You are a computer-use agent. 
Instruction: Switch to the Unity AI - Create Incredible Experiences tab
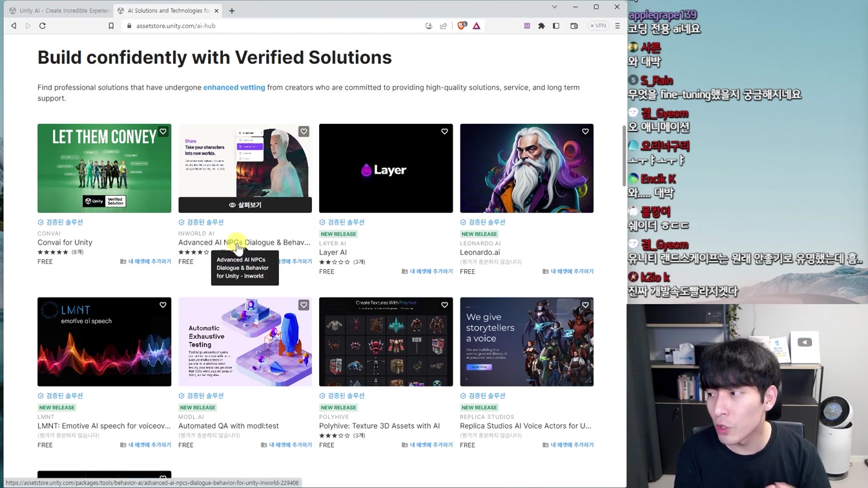(x=59, y=10)
